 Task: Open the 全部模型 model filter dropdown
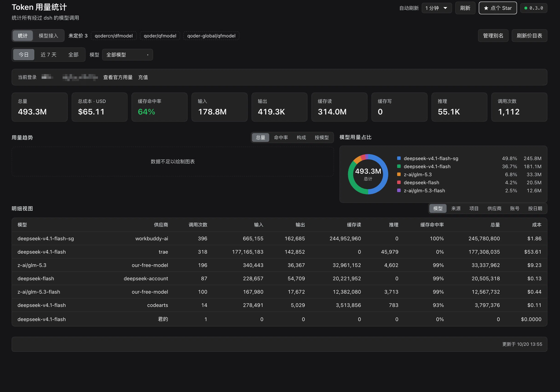pos(127,55)
